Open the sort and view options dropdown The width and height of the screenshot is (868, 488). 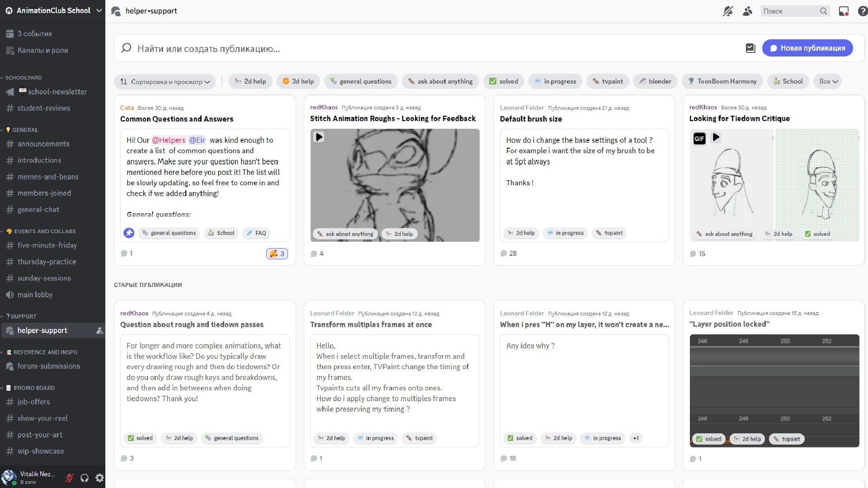tap(165, 82)
